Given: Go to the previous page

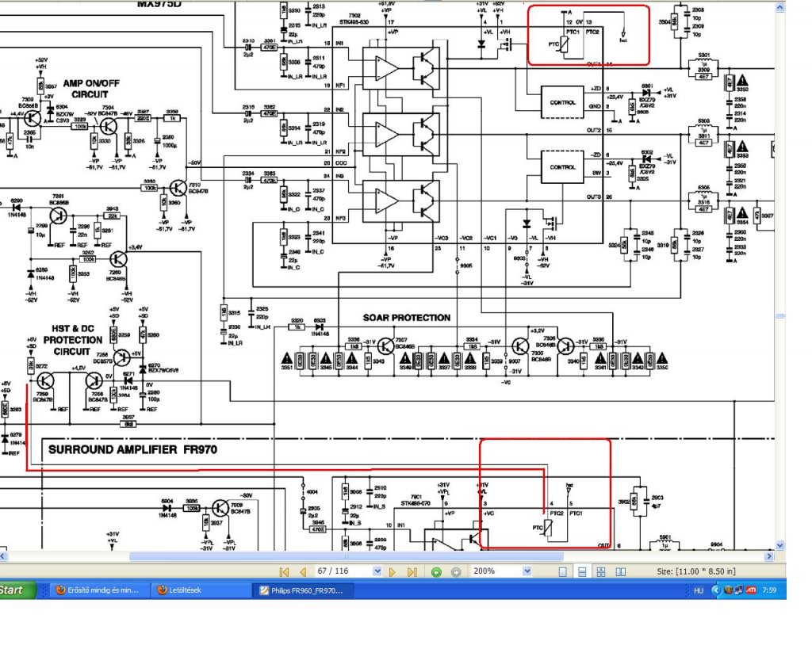Looking at the screenshot, I should click(303, 572).
